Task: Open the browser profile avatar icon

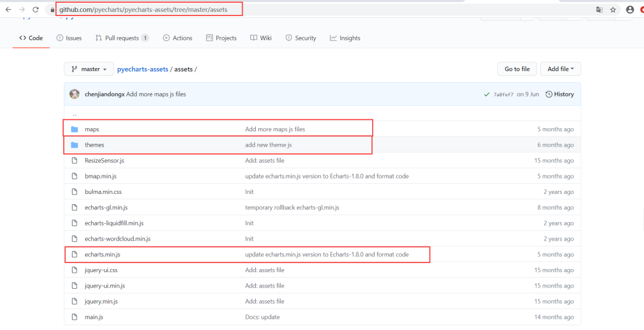Action: 630,10
